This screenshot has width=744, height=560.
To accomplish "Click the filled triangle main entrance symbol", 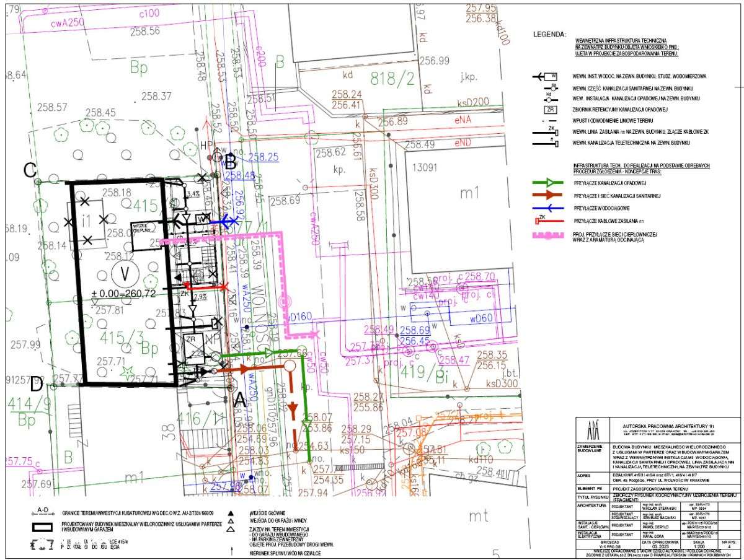I will click(231, 514).
